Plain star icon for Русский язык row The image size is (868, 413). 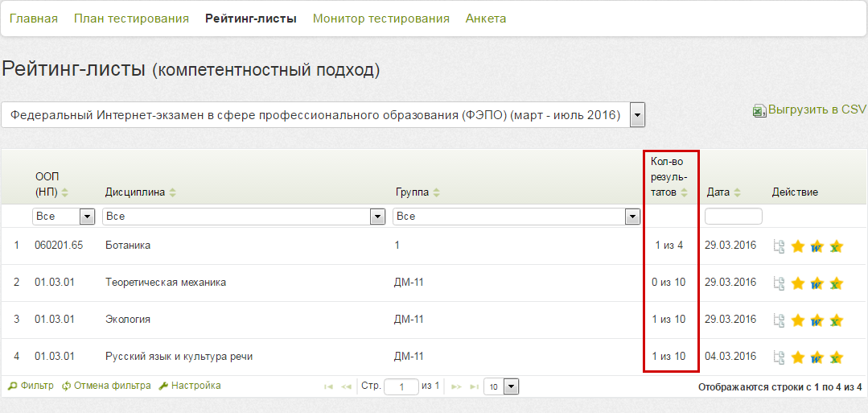[x=798, y=357]
